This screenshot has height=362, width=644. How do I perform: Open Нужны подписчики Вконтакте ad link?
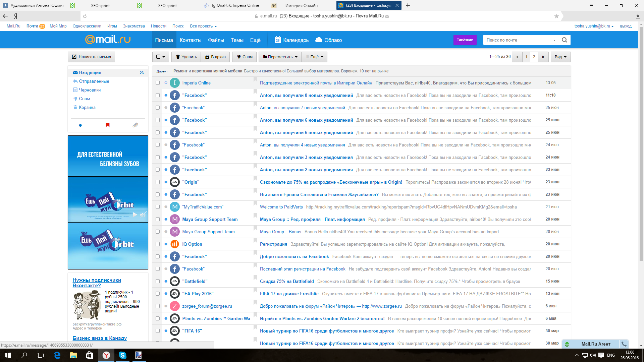(x=97, y=283)
